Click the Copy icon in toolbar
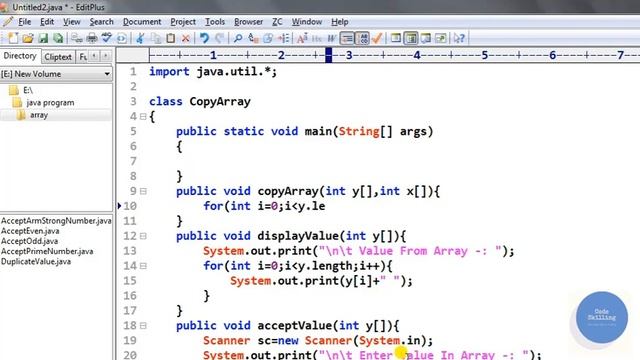The width and height of the screenshot is (640, 360). pyautogui.click(x=156, y=38)
